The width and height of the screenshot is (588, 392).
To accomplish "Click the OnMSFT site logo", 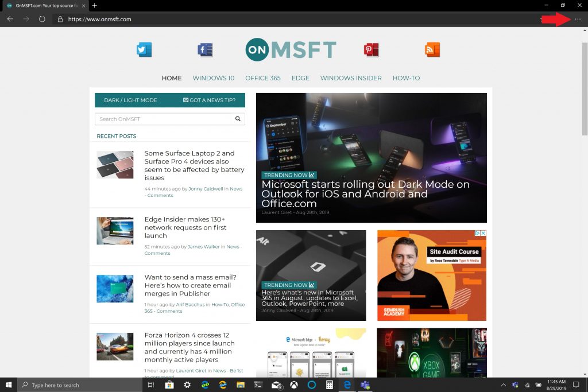I will click(x=291, y=49).
